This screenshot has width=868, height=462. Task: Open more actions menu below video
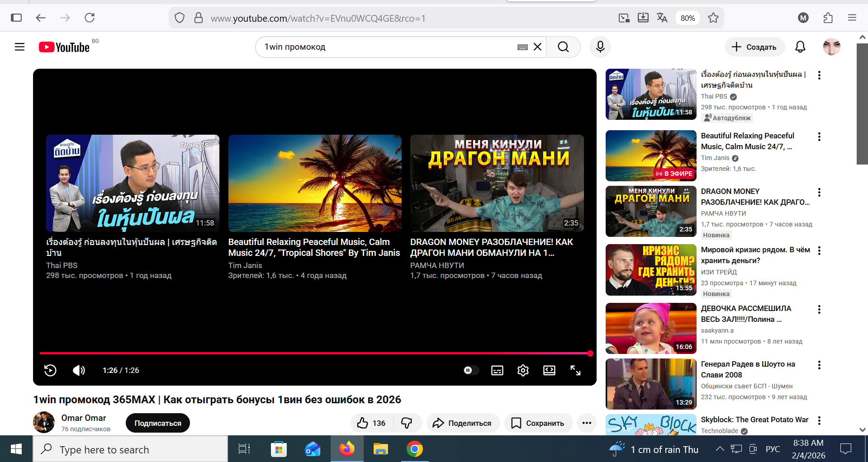[587, 423]
